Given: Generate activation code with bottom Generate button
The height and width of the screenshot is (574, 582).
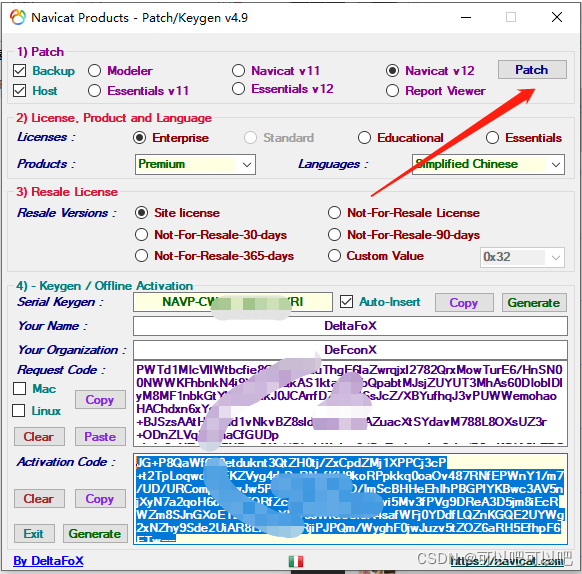Looking at the screenshot, I should pos(95,534).
